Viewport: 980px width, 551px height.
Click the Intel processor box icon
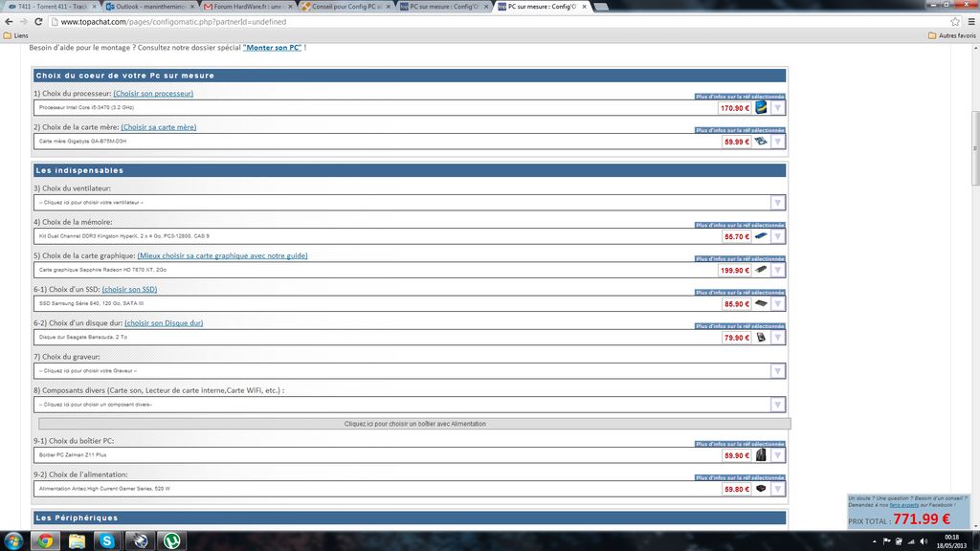[760, 107]
